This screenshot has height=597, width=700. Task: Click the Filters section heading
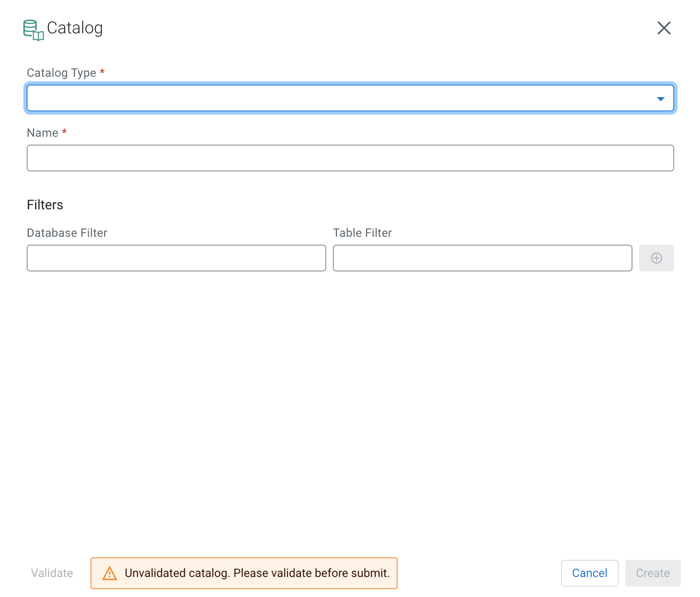click(x=45, y=205)
